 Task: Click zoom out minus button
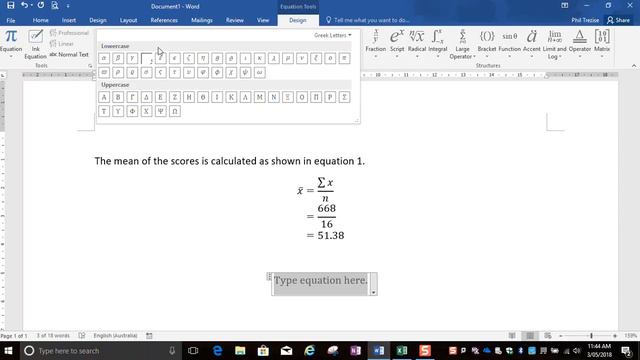[561, 336]
